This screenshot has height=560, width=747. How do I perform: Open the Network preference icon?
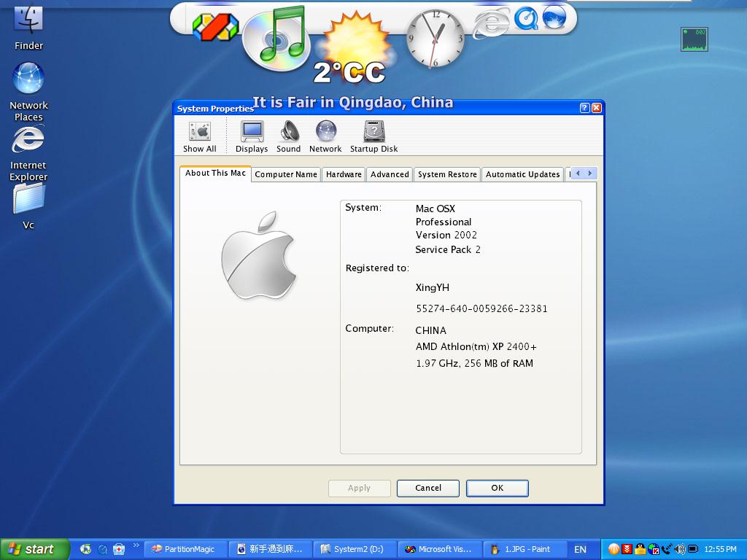point(325,136)
